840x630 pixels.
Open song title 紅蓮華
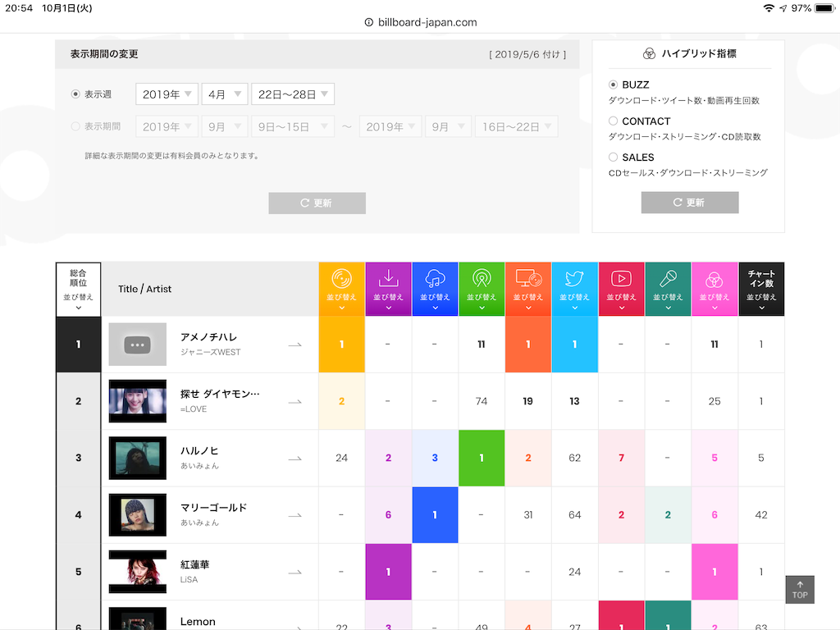tap(195, 564)
